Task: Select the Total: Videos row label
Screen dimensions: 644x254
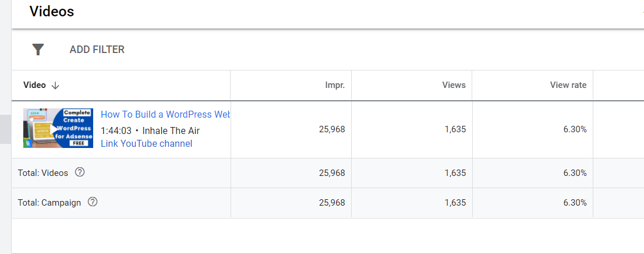Action: 43,173
